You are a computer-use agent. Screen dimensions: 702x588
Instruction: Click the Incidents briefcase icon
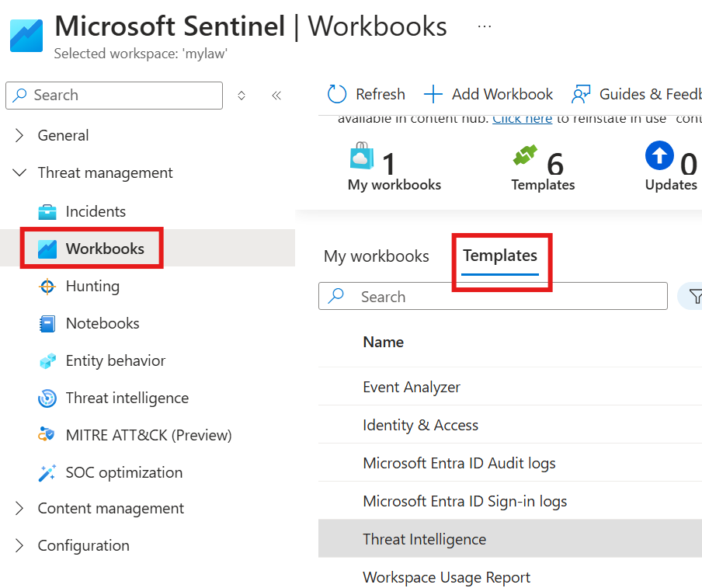coord(47,211)
